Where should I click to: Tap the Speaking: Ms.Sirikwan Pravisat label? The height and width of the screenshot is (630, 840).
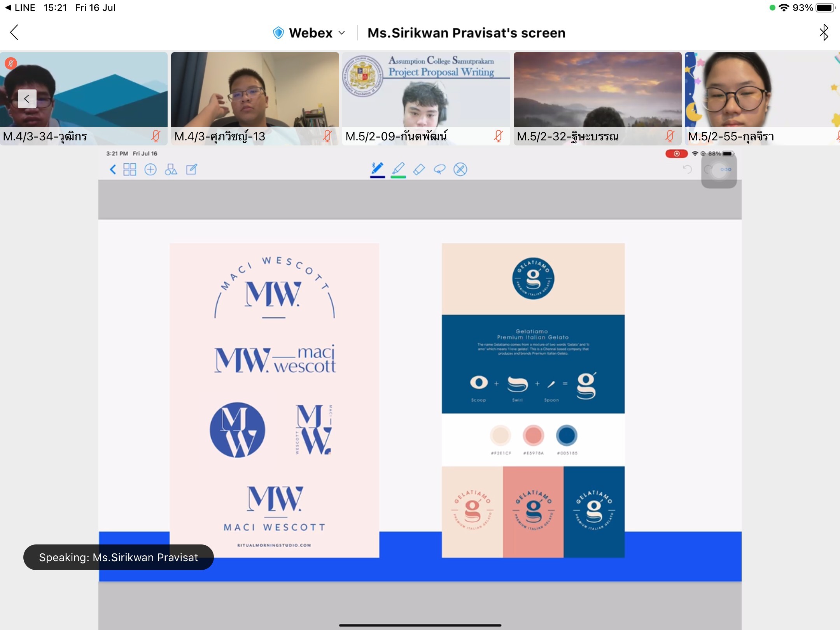119,557
